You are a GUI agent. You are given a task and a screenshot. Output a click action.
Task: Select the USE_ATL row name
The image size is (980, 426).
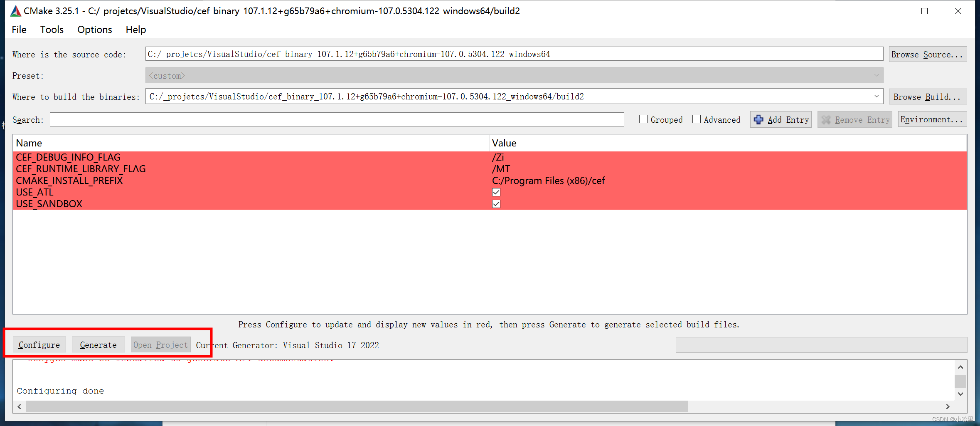(34, 192)
